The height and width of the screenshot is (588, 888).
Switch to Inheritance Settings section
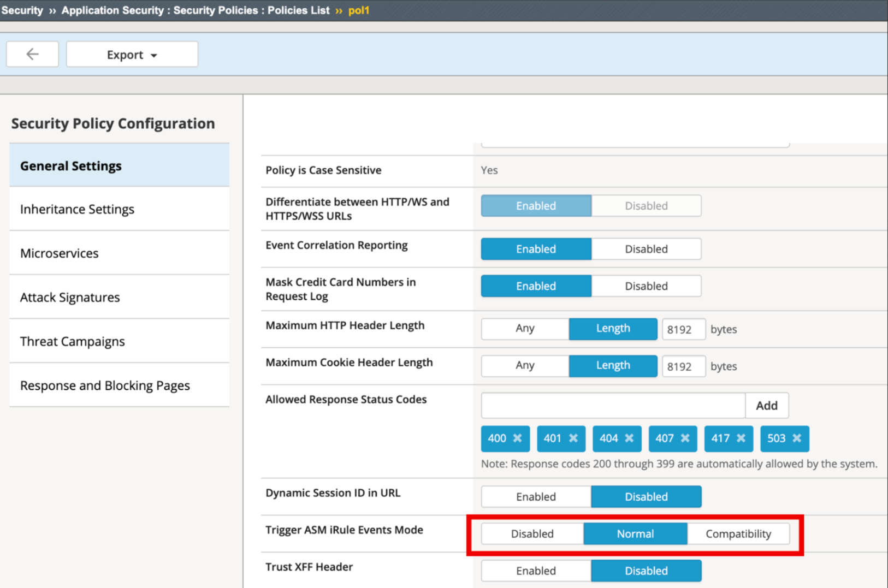click(77, 209)
